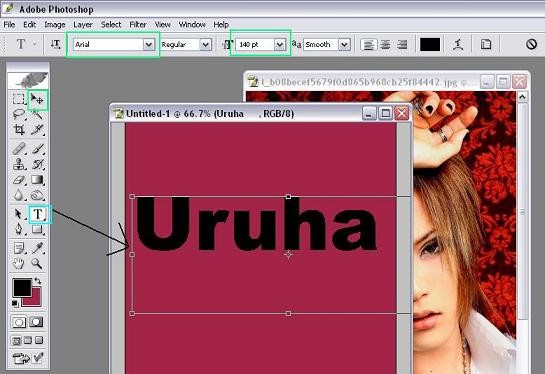This screenshot has height=374, width=545.
Task: Toggle Quick Mask mode
Action: pyautogui.click(x=36, y=322)
